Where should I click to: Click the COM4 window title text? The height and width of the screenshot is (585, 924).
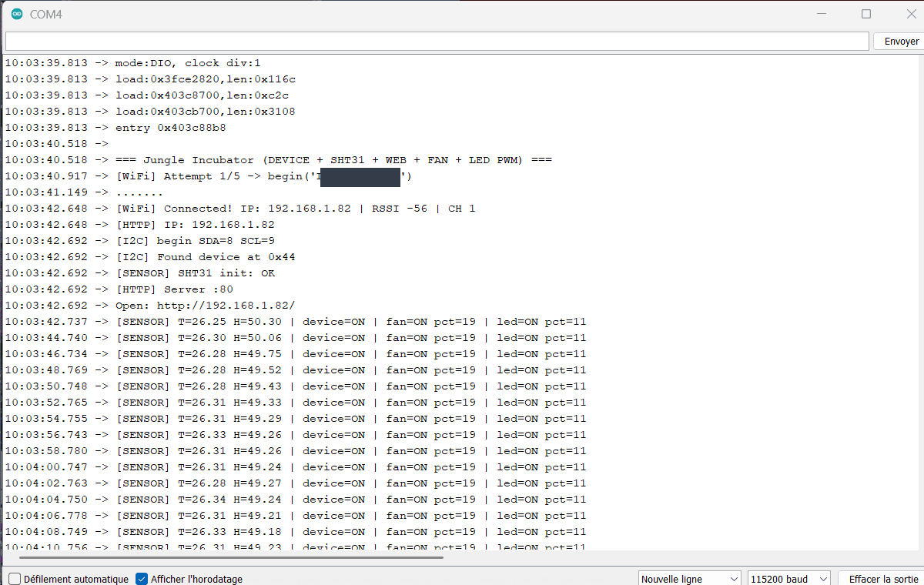pyautogui.click(x=45, y=14)
